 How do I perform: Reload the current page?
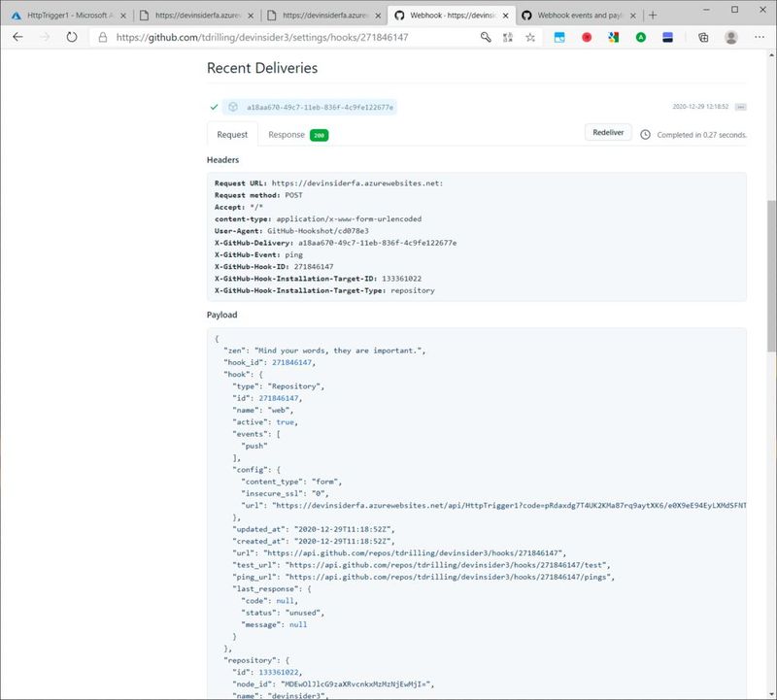(72, 37)
